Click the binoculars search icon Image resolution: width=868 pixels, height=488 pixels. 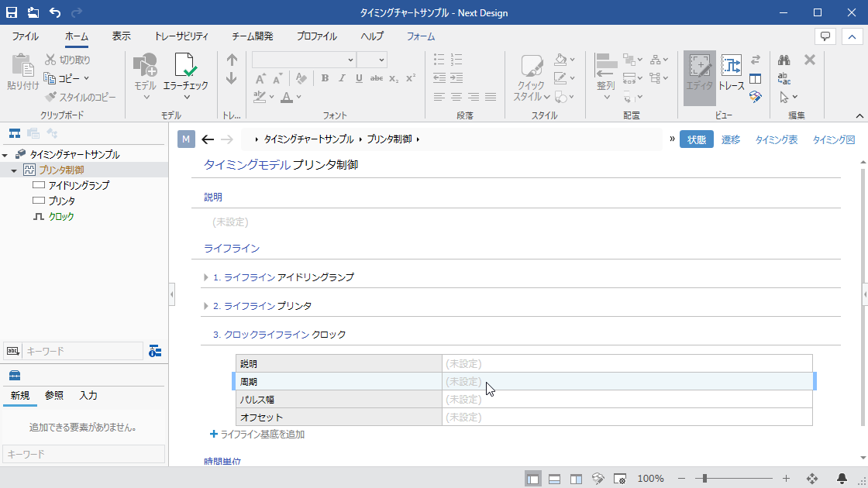784,60
